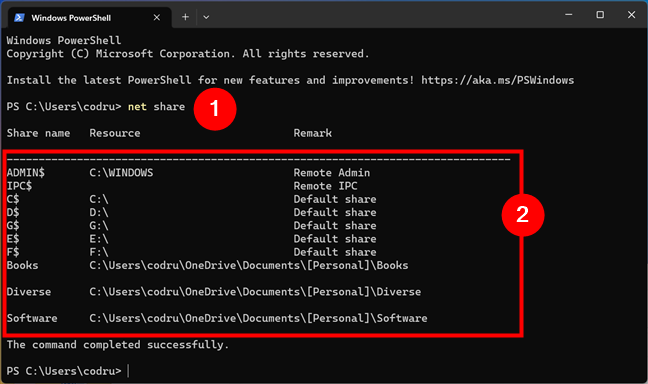Click the 'Remote IPC' remark

[325, 186]
